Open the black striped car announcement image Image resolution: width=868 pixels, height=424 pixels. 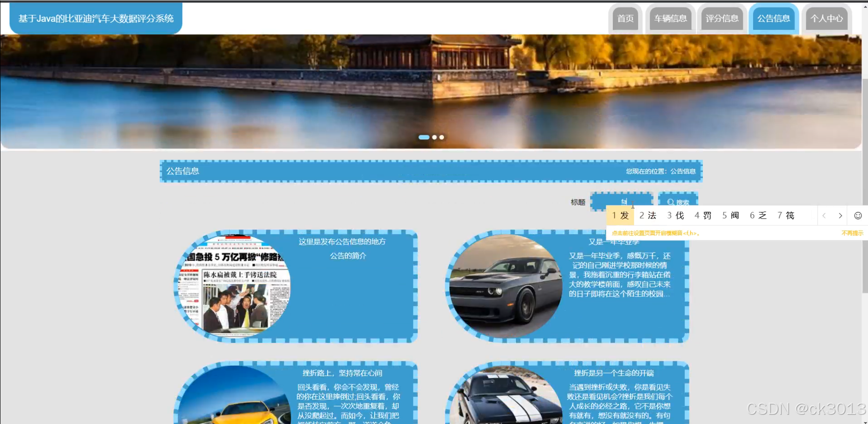[x=506, y=395]
